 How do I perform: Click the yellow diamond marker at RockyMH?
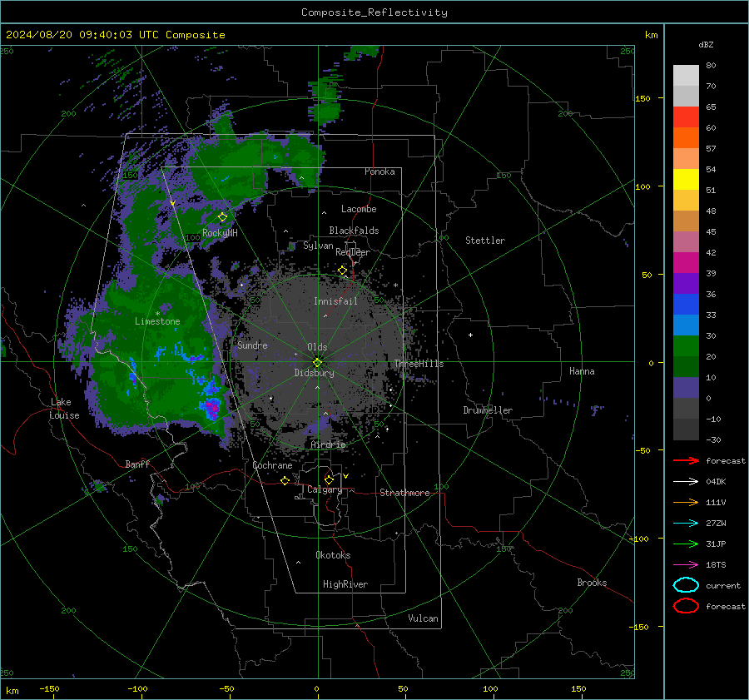click(x=222, y=217)
